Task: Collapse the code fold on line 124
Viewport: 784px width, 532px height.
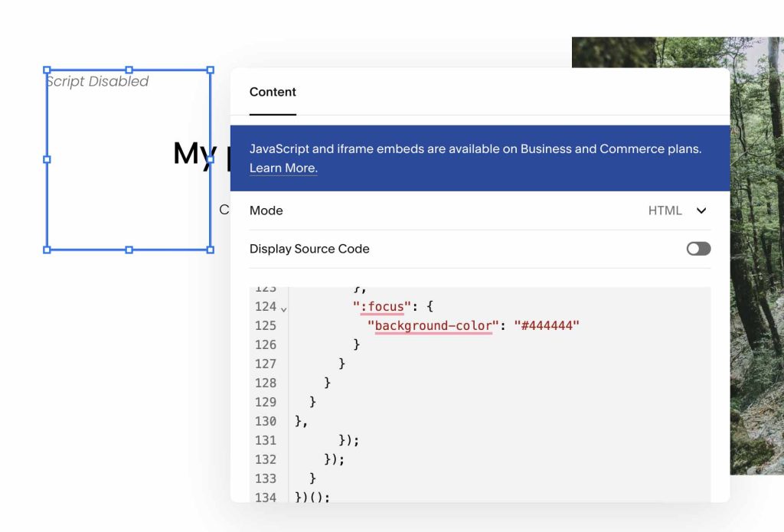Action: [284, 309]
